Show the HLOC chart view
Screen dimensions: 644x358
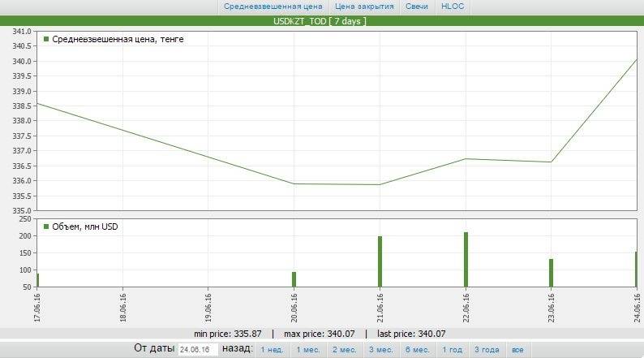tap(451, 6)
